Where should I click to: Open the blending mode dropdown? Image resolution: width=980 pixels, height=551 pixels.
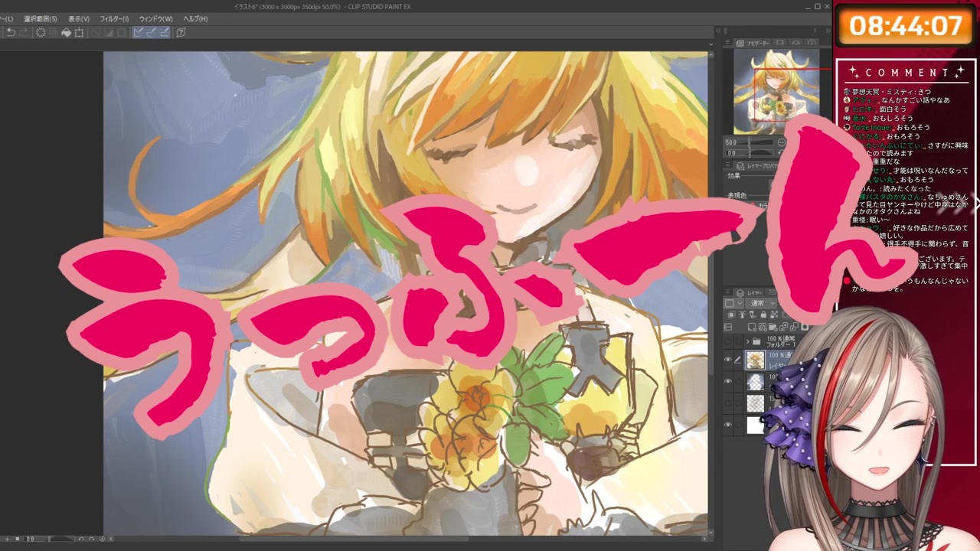[761, 303]
